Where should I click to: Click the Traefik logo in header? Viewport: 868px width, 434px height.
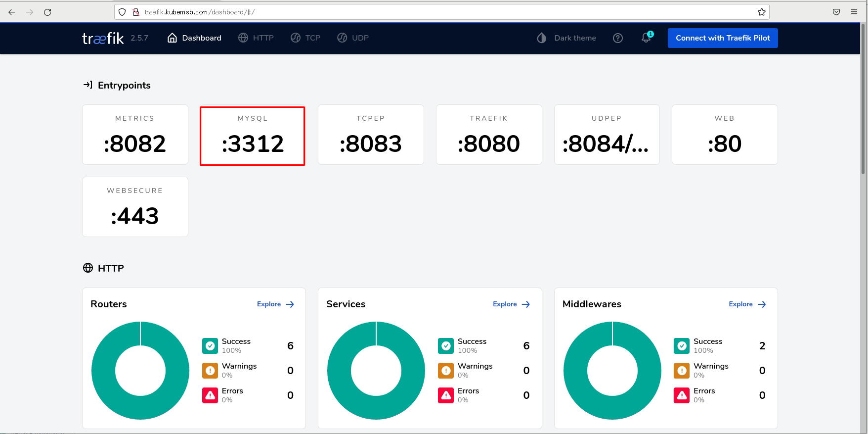[x=103, y=38]
